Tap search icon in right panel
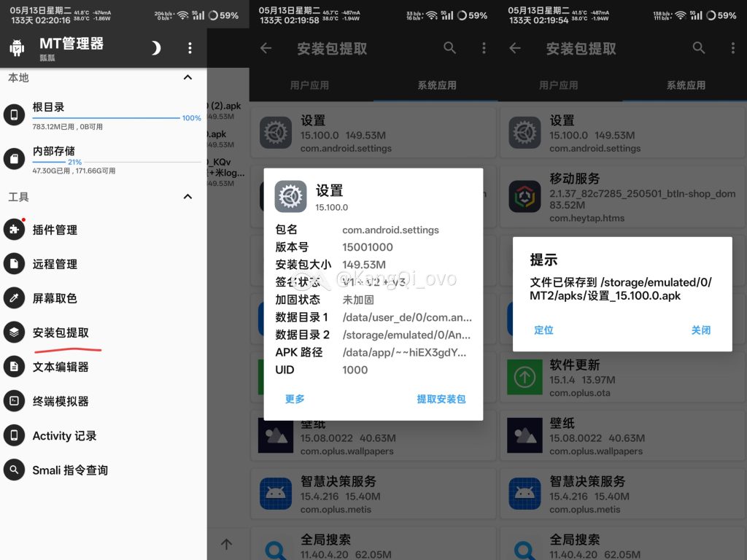 [699, 48]
